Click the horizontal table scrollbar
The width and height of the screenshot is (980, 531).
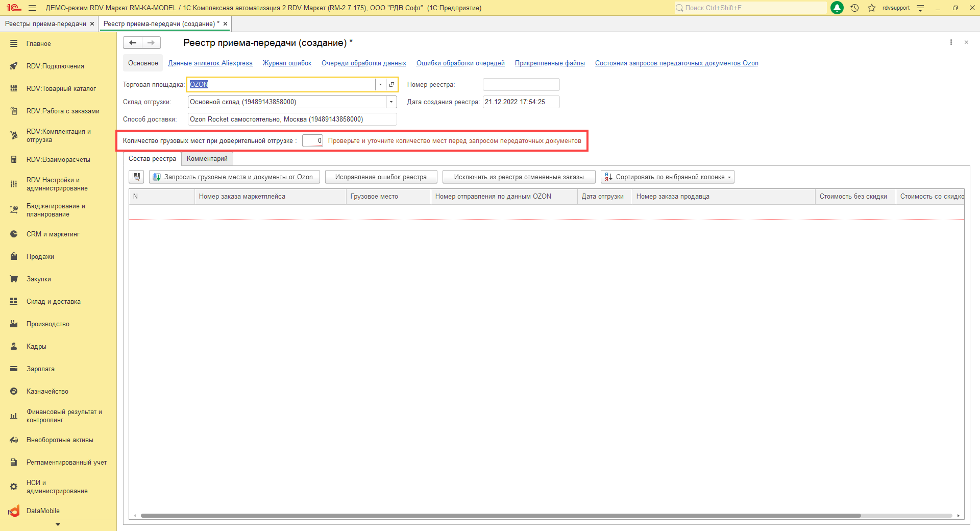[500, 516]
